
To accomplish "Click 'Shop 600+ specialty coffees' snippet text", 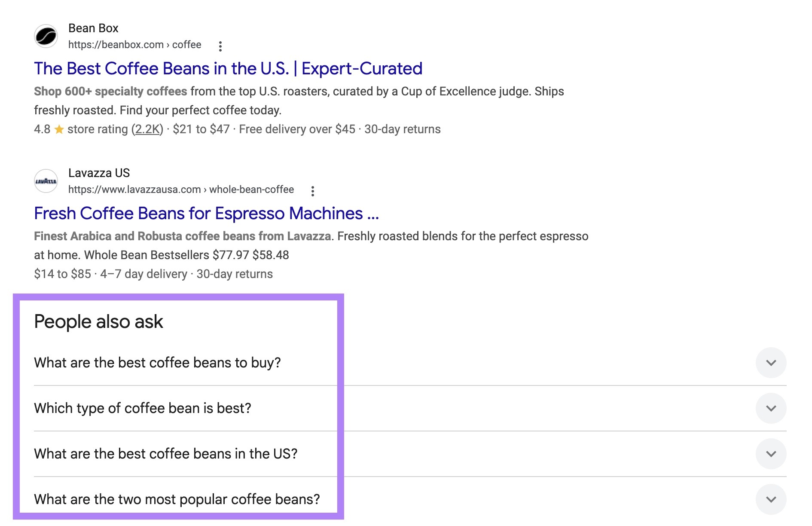I will (110, 91).
